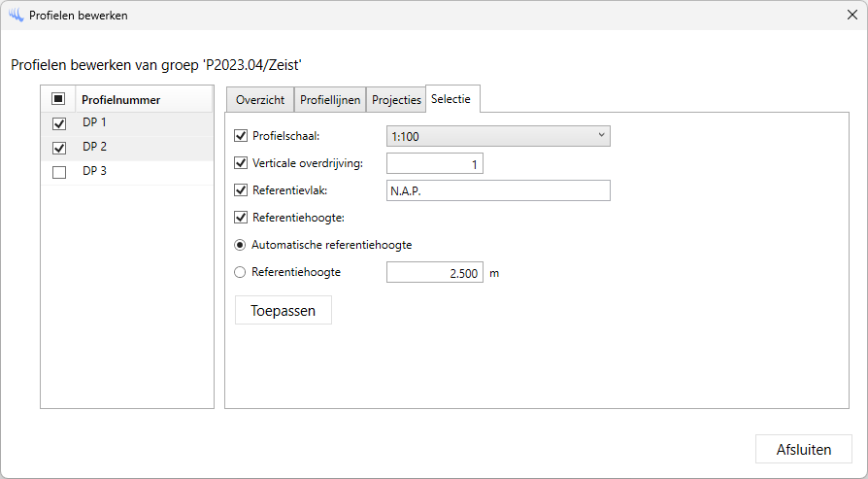Switch to the Overzicht tab
This screenshot has width=868, height=479.
pyautogui.click(x=260, y=100)
